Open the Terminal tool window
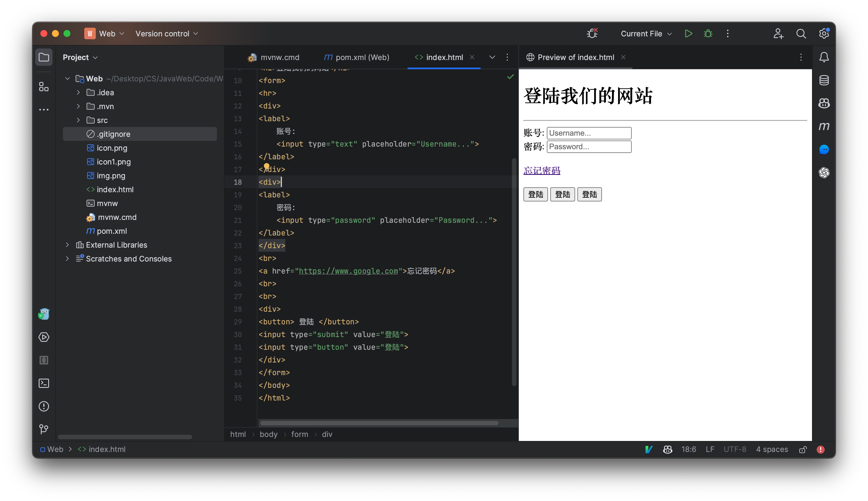This screenshot has width=868, height=501. (44, 383)
